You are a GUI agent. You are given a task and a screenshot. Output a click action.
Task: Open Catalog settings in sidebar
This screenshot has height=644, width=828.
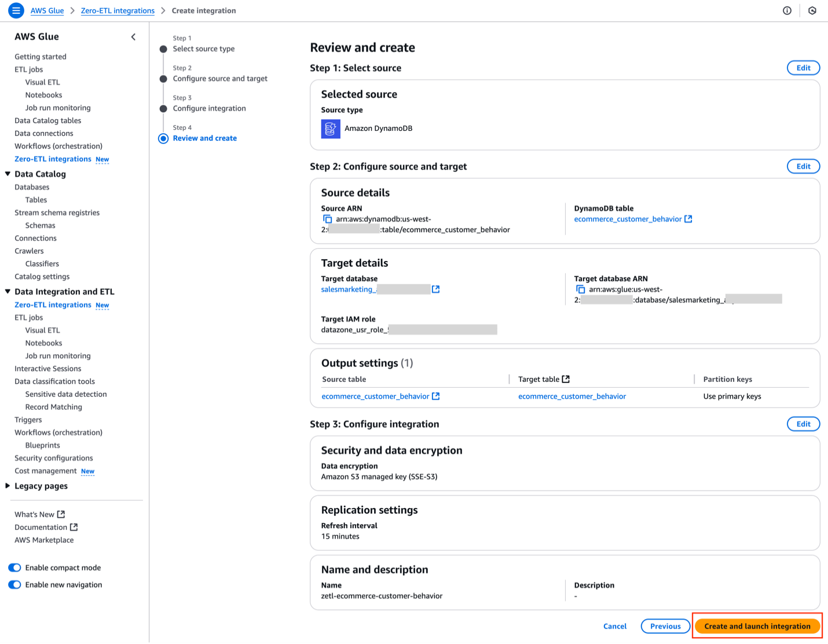coord(42,277)
